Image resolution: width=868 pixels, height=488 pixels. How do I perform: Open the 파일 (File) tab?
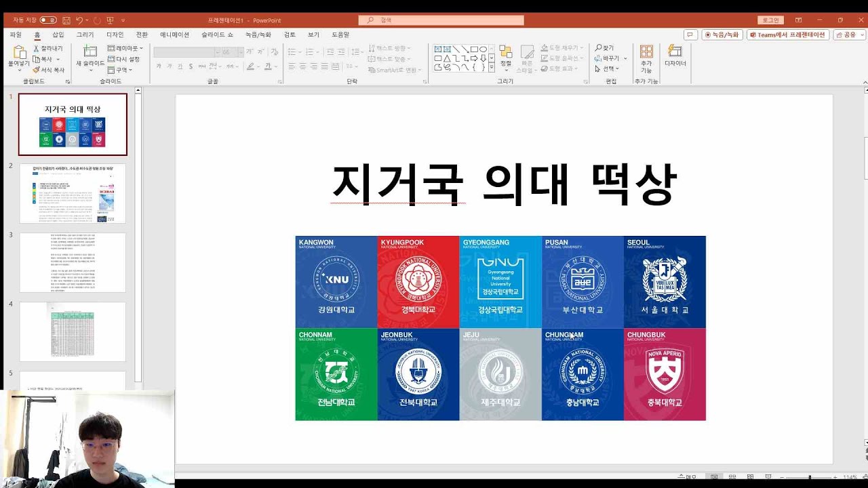[16, 35]
